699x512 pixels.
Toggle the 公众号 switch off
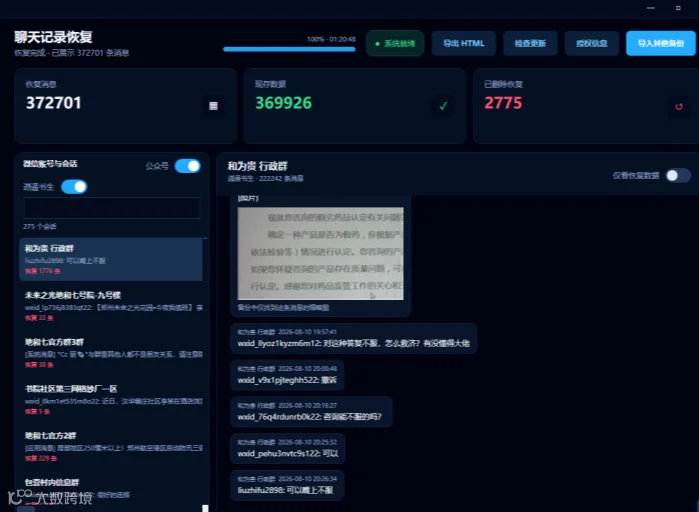[188, 166]
